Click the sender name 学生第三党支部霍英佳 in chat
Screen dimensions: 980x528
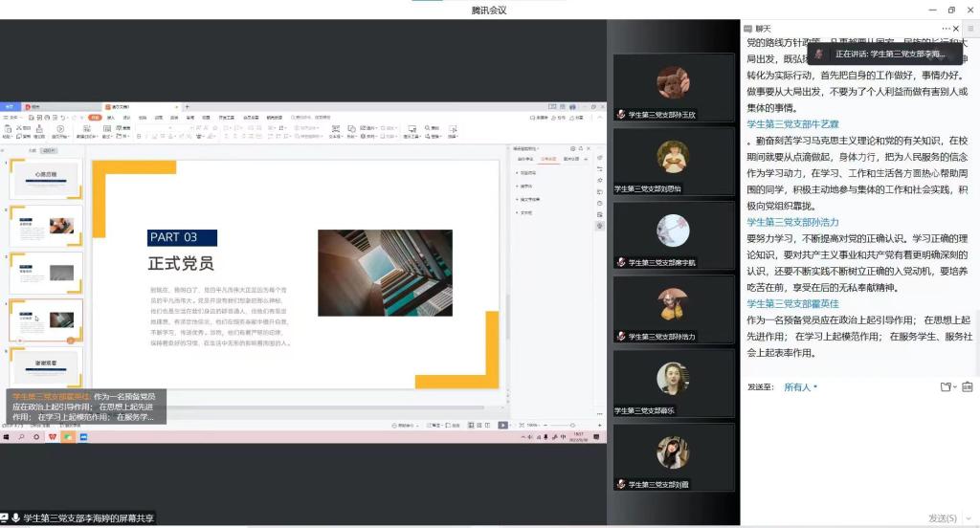pos(792,304)
